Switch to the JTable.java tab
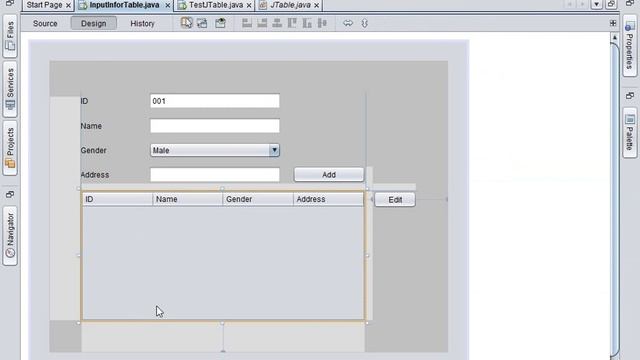This screenshot has height=360, width=640. [290, 5]
